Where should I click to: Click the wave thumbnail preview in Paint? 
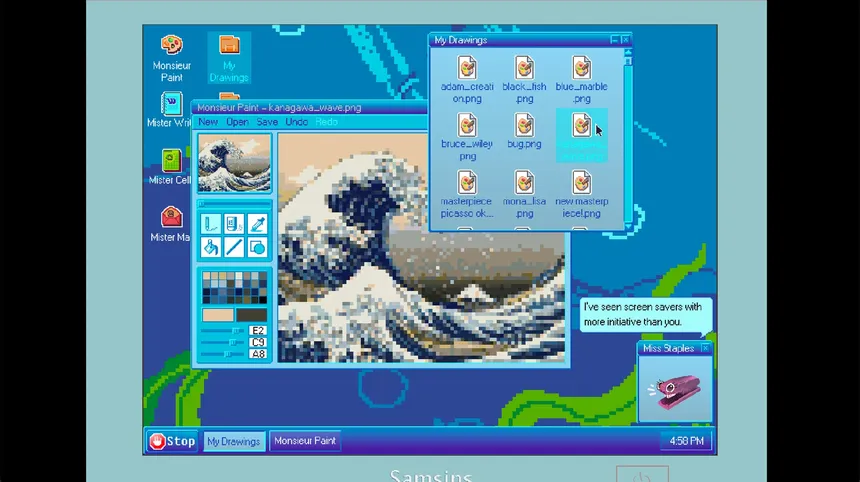[x=234, y=163]
